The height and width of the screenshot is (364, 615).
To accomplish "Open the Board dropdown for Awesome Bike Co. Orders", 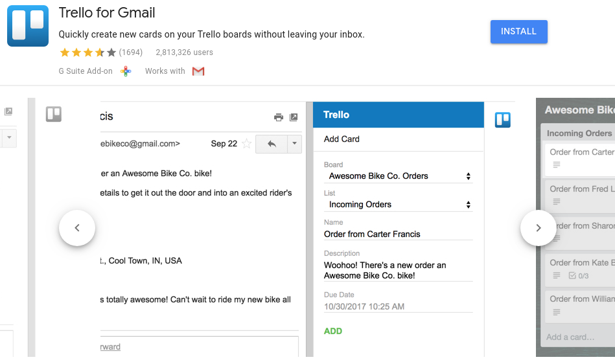I will pos(398,176).
